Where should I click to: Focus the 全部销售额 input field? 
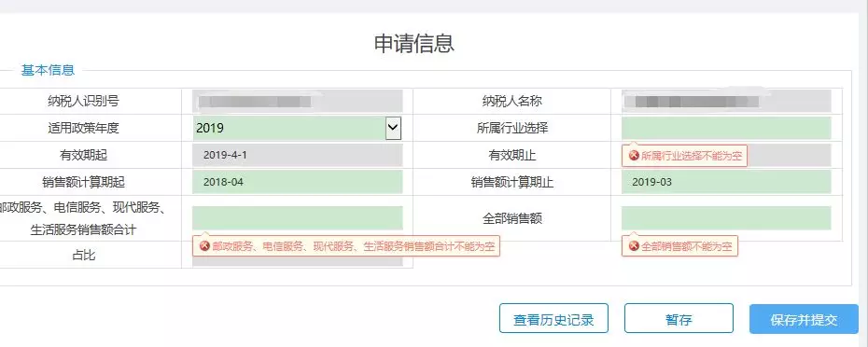[726, 218]
